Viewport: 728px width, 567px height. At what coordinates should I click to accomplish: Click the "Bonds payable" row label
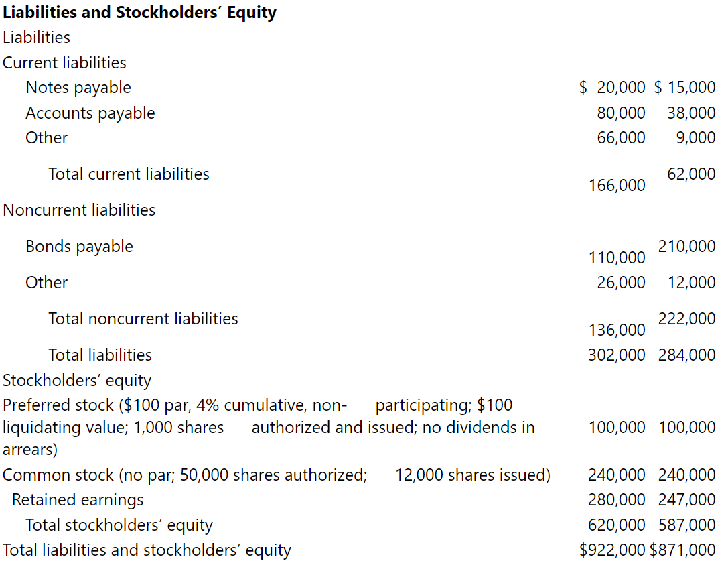point(79,247)
